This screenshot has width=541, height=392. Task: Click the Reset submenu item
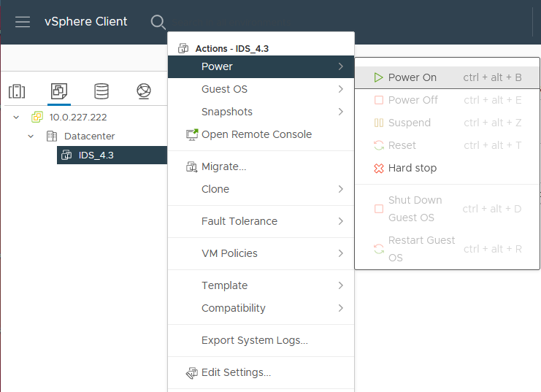[447, 145]
